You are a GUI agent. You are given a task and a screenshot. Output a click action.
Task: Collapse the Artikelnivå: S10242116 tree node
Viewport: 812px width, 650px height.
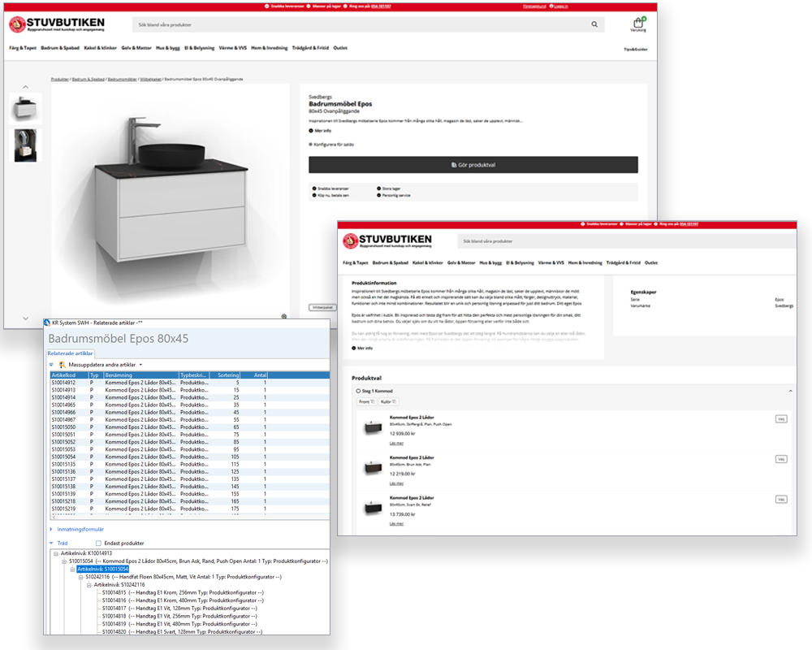tap(89, 585)
